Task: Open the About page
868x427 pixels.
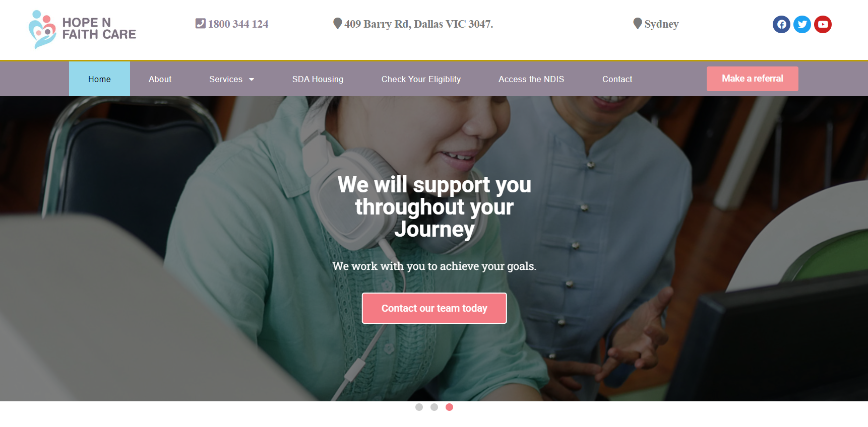Action: (160, 79)
